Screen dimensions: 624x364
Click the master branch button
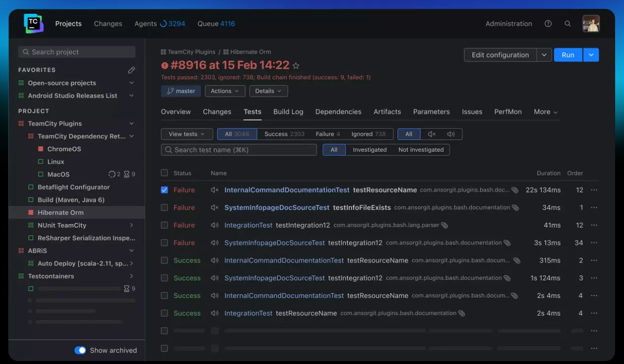(x=181, y=91)
